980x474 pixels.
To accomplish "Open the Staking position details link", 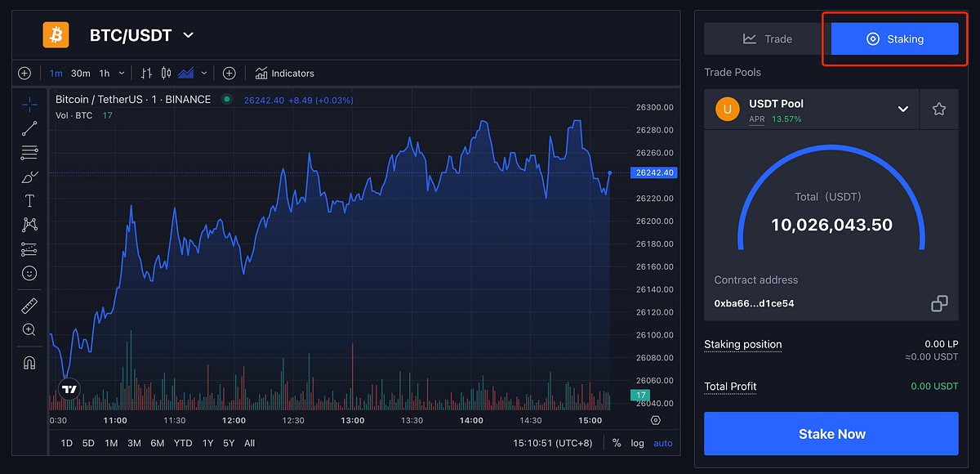I will point(742,344).
